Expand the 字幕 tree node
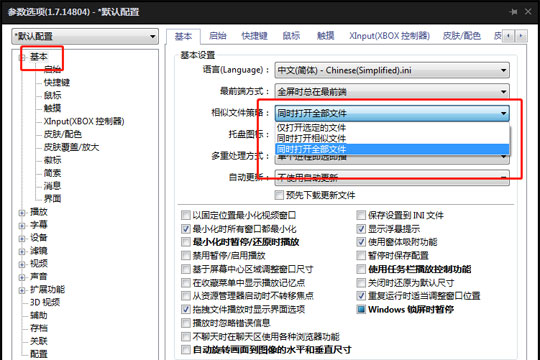 point(22,226)
